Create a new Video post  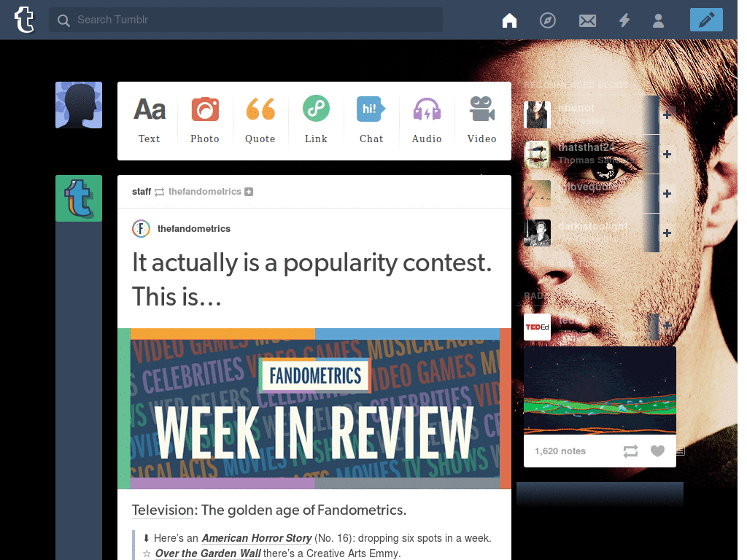482,120
